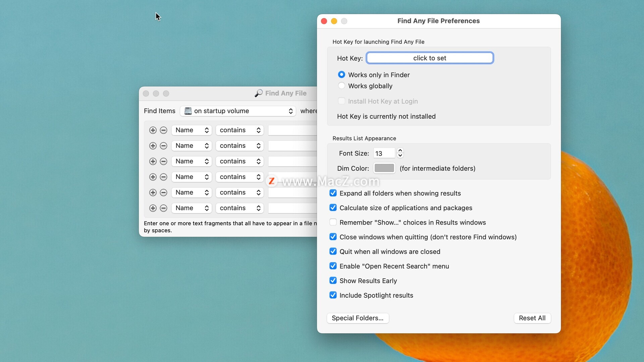Click the first row's search text field
This screenshot has width=644, height=362.
pos(292,130)
